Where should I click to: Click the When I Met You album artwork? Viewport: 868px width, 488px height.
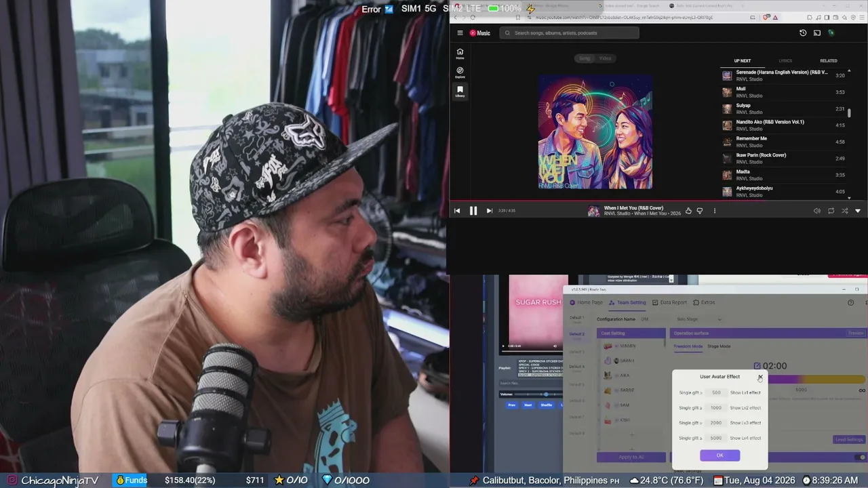(595, 132)
